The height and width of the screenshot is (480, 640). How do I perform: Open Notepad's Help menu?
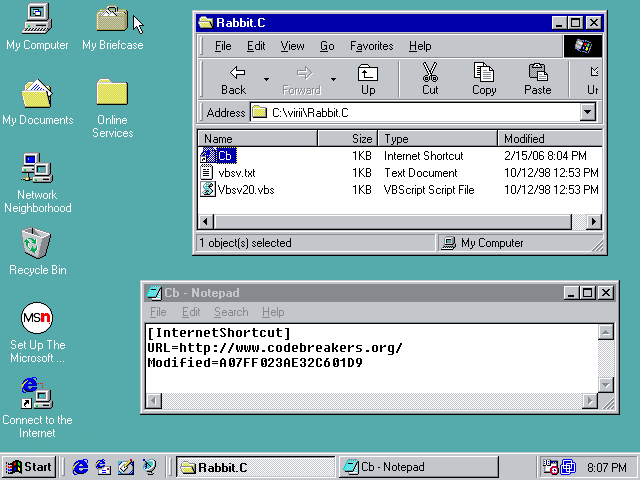tap(273, 312)
